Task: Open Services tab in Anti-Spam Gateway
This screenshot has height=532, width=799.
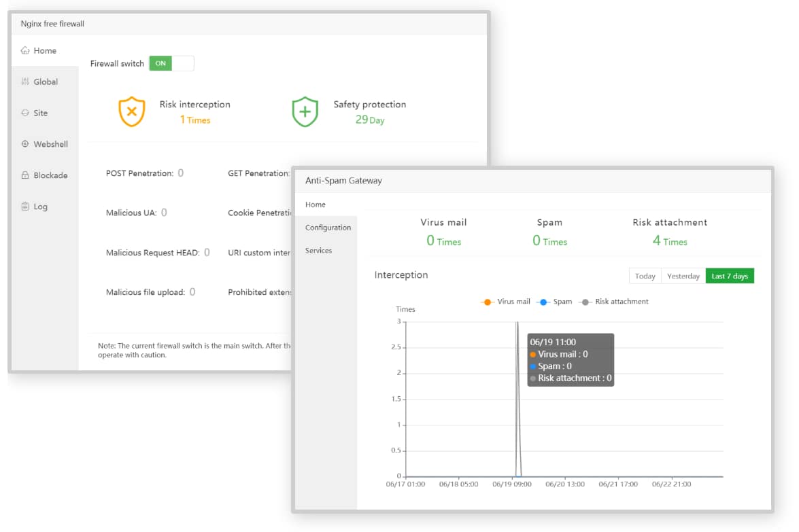Action: tap(318, 251)
